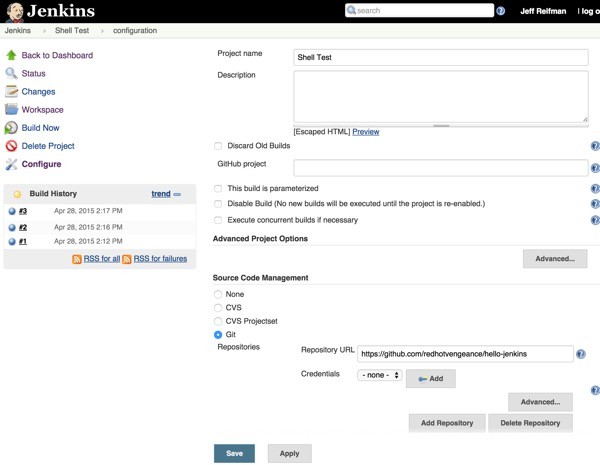Click the blue status ball for build #3
The width and height of the screenshot is (600, 465).
pyautogui.click(x=12, y=211)
